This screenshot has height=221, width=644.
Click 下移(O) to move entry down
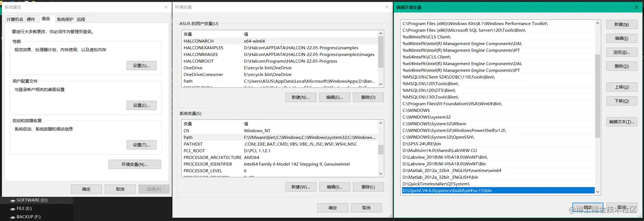coord(622,101)
